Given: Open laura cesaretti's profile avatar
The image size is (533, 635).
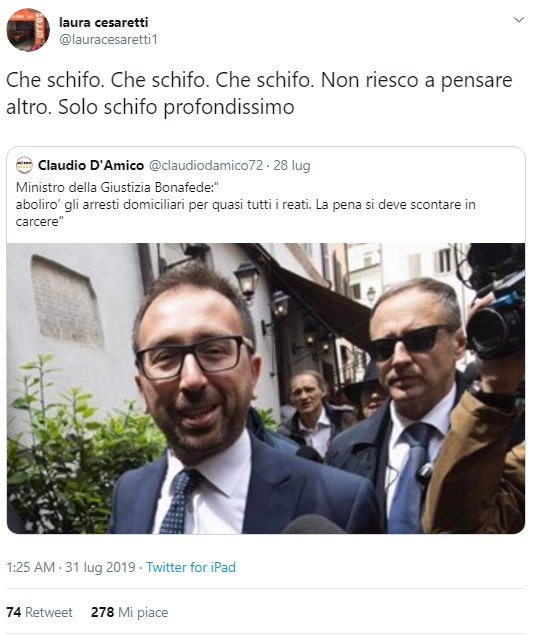Looking at the screenshot, I should (x=28, y=30).
